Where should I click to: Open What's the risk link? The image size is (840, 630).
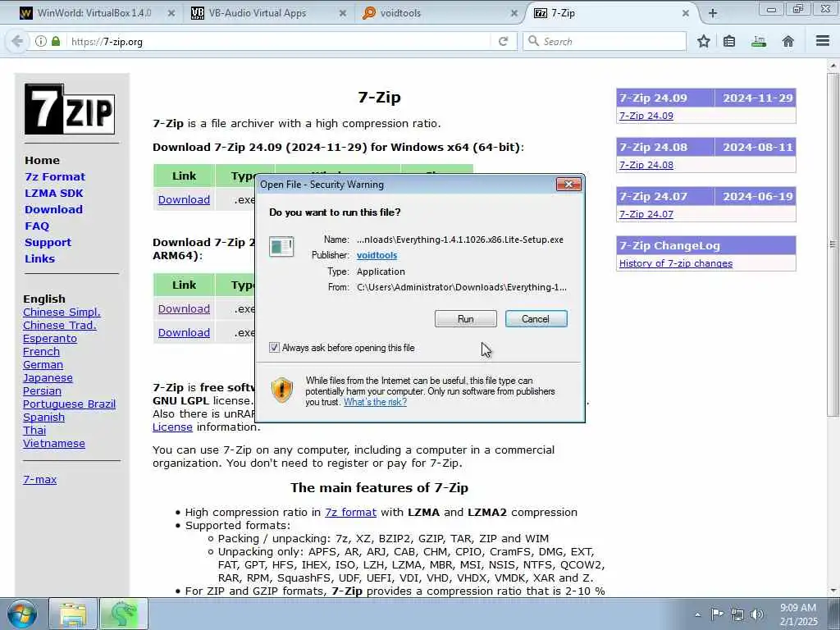pyautogui.click(x=375, y=402)
